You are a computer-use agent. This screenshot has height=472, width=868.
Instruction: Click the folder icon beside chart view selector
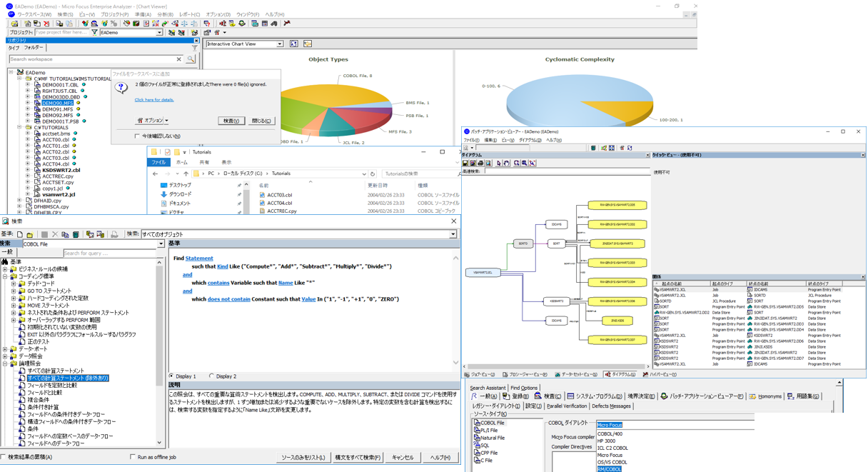308,44
